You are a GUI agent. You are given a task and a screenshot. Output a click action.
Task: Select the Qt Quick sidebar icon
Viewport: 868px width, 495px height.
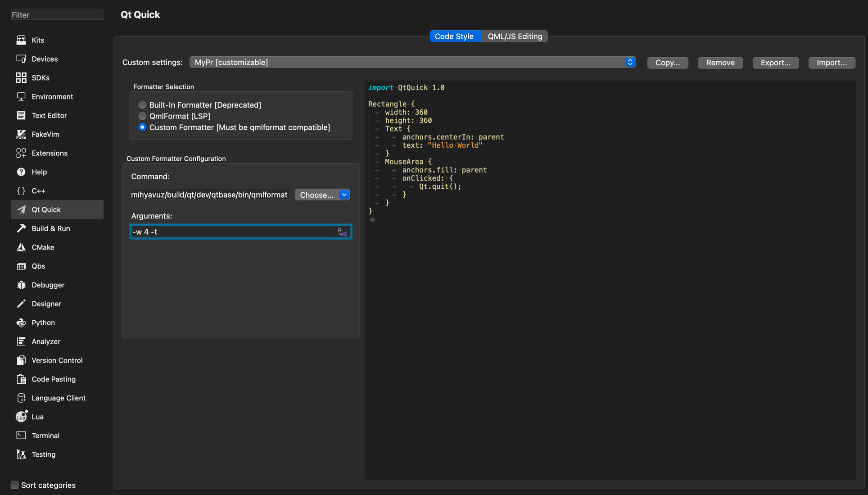(21, 209)
